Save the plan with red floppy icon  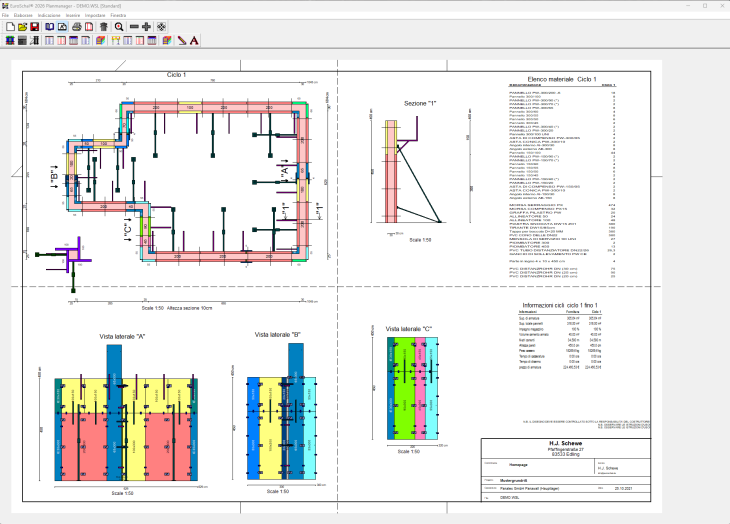[x=34, y=27]
